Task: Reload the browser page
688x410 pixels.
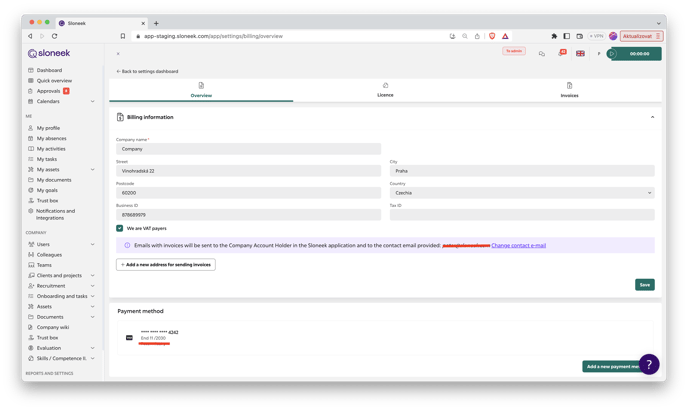Action: pyautogui.click(x=54, y=36)
